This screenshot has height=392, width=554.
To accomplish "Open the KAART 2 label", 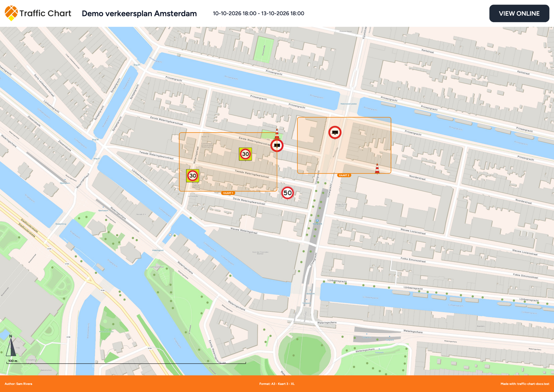I will click(x=344, y=176).
